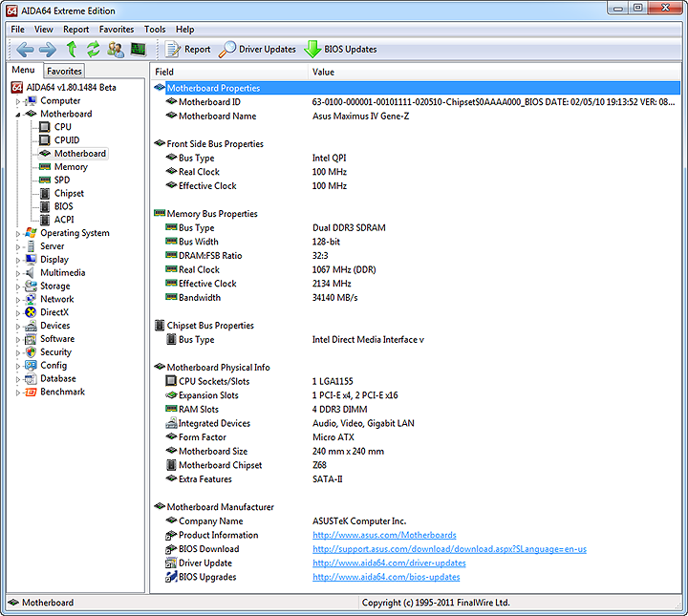The image size is (688, 616).
Task: Click the Display monitor icon
Action: pyautogui.click(x=31, y=260)
